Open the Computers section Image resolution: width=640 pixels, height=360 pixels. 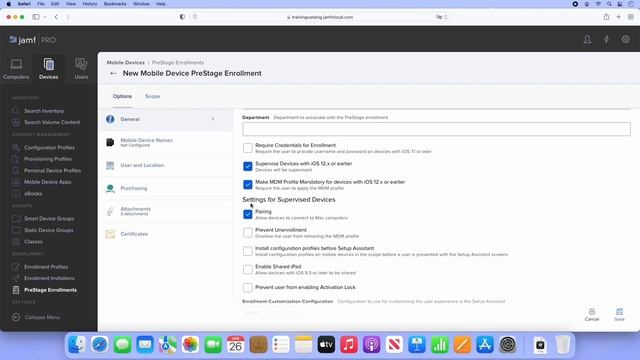pyautogui.click(x=16, y=69)
